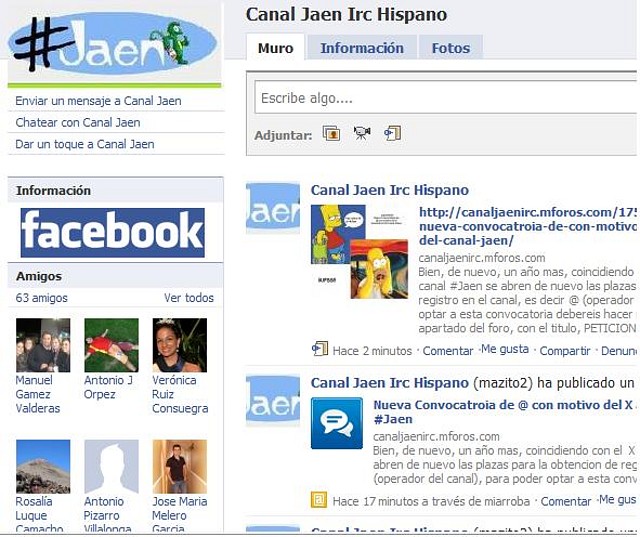Click Comentar on the 2 minutes ago post
The height and width of the screenshot is (537, 640).
click(x=448, y=351)
